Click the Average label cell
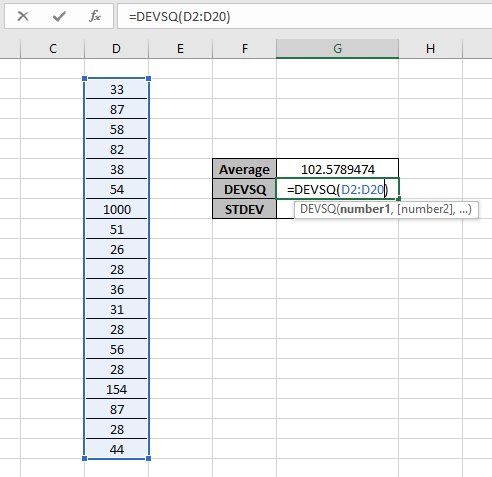This screenshot has width=492, height=477. pyautogui.click(x=244, y=169)
